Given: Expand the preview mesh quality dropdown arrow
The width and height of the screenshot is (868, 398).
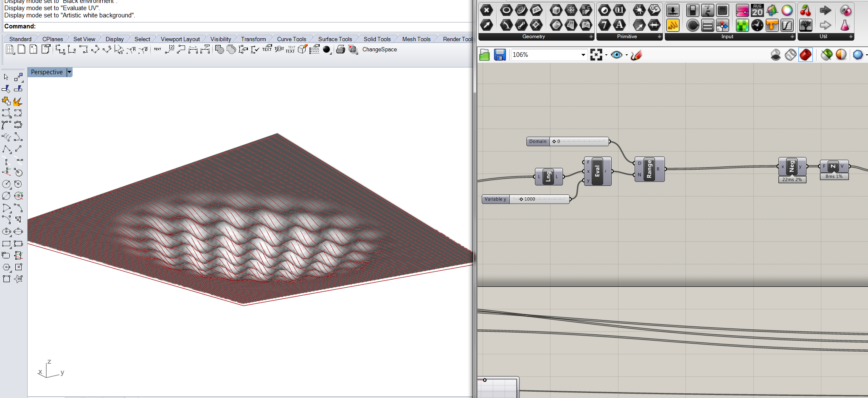Looking at the screenshot, I should 866,55.
